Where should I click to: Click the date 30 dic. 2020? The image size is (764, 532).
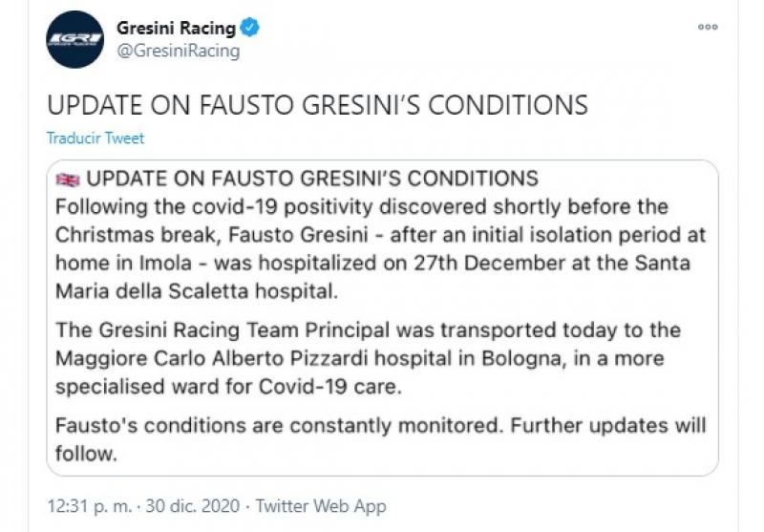(193, 505)
